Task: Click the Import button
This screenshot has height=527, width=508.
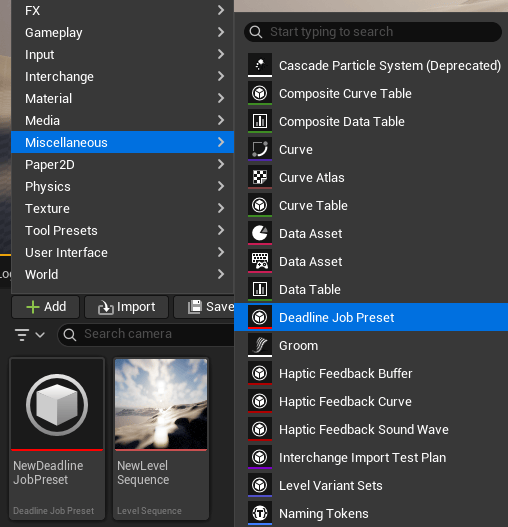Action: tap(126, 307)
